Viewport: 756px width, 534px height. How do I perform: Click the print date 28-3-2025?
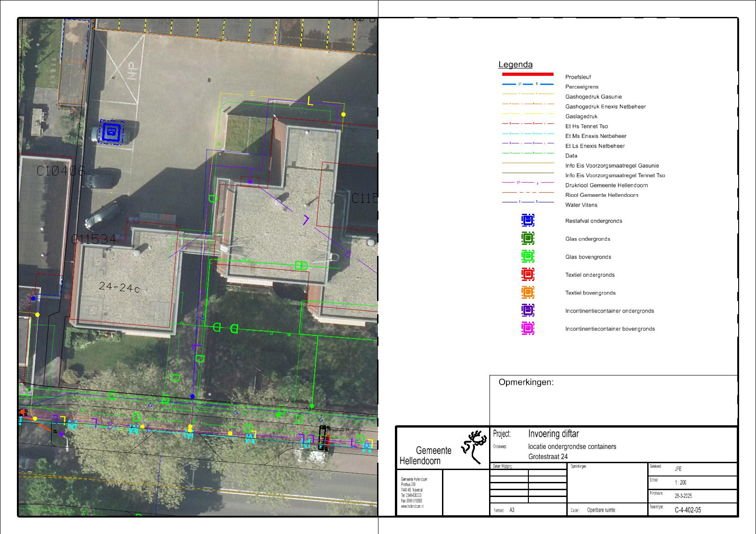pos(684,496)
